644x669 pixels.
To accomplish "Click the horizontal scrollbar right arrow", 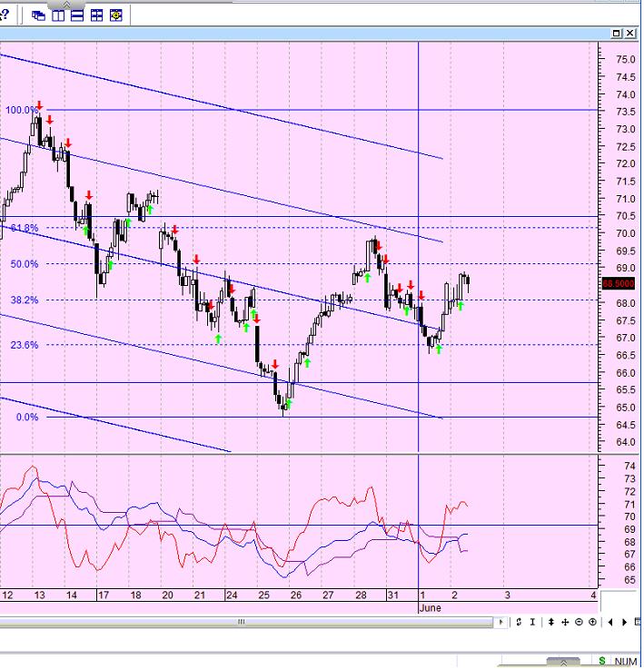I will click(x=502, y=622).
